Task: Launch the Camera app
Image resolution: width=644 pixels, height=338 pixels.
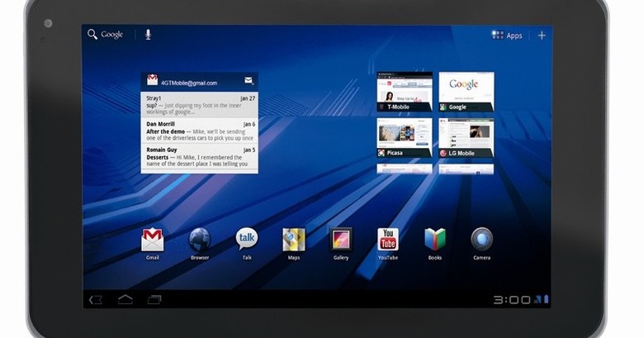Action: tap(482, 244)
